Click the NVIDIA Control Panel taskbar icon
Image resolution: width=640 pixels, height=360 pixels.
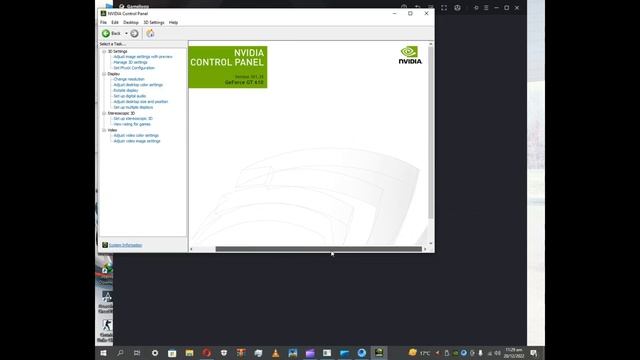coord(379,353)
